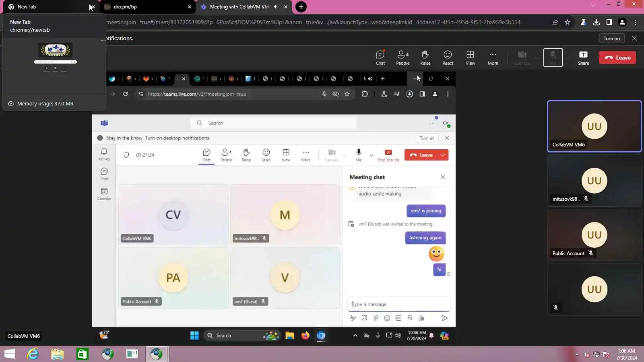The width and height of the screenshot is (644, 362).
Task: Open outer Chrome three-dot menu
Action: (635, 22)
